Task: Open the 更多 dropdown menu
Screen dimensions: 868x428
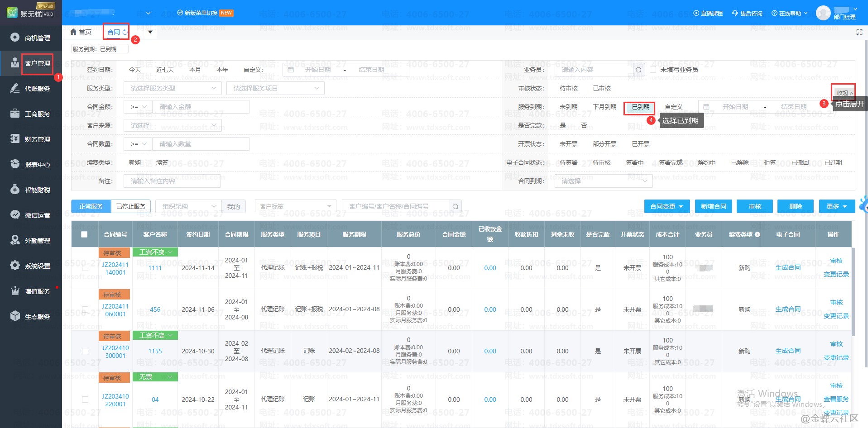Action: (836, 206)
